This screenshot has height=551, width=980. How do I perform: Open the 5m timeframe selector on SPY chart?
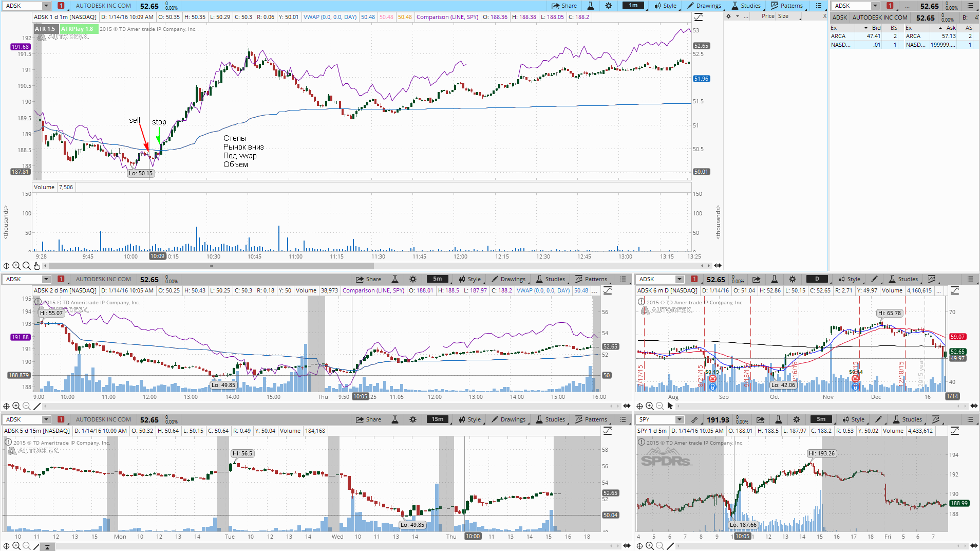pyautogui.click(x=821, y=419)
